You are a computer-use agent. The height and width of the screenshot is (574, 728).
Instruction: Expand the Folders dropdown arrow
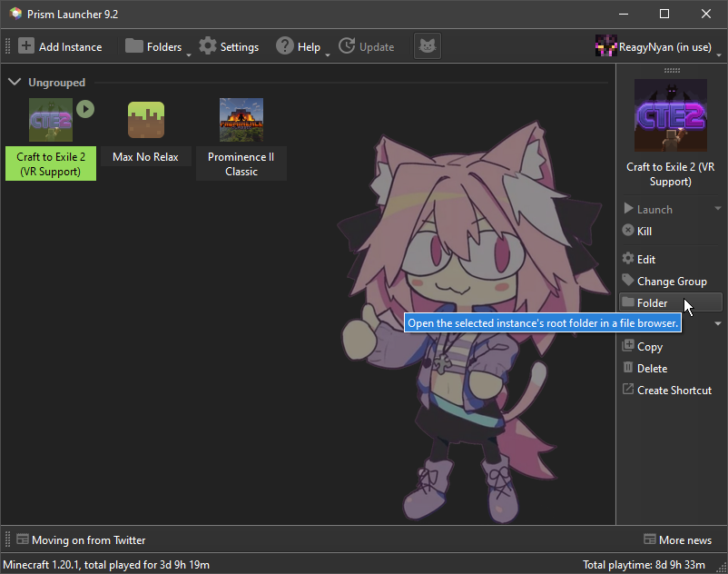click(x=189, y=54)
